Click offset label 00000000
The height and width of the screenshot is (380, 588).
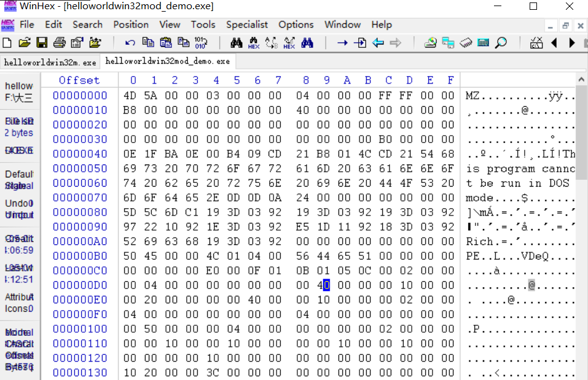click(80, 96)
